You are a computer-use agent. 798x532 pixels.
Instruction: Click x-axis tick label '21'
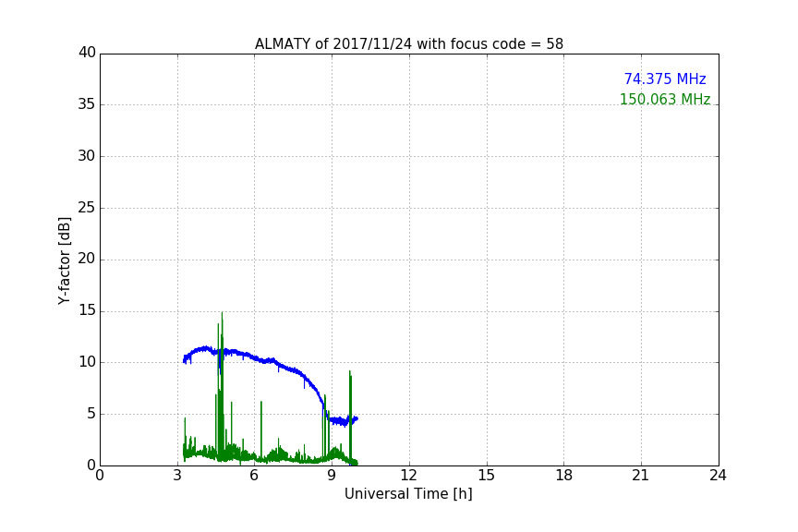tap(641, 476)
